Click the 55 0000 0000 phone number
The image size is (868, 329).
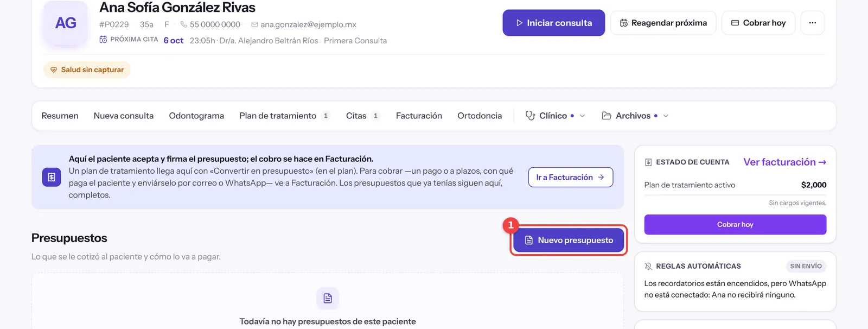coord(215,24)
